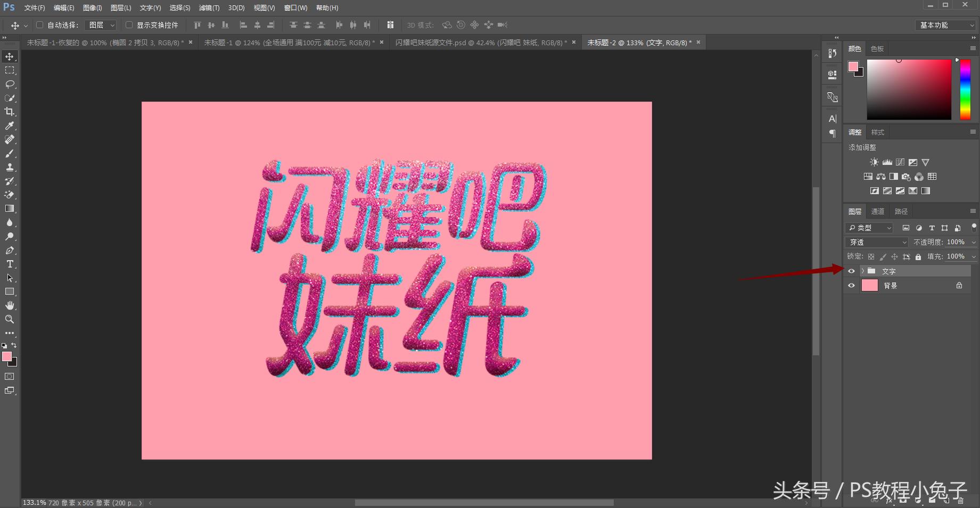Select the Lasso tool

[9, 84]
